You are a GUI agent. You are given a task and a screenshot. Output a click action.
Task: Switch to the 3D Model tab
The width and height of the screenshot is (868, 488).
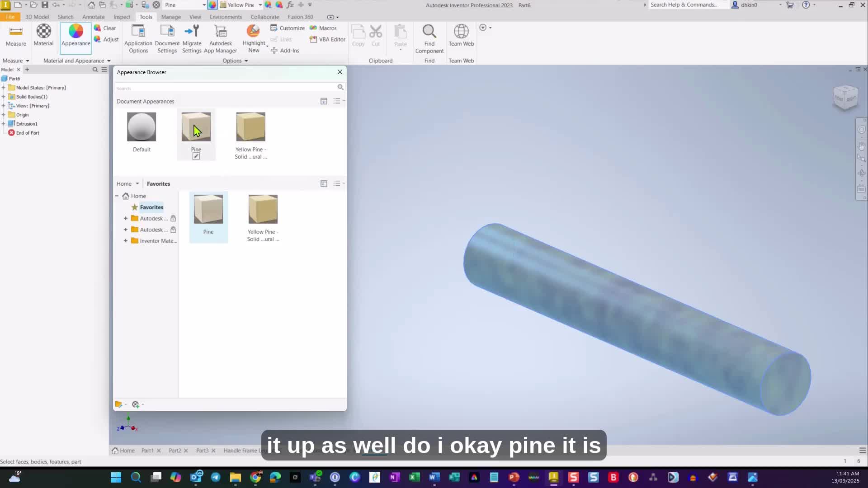[37, 17]
